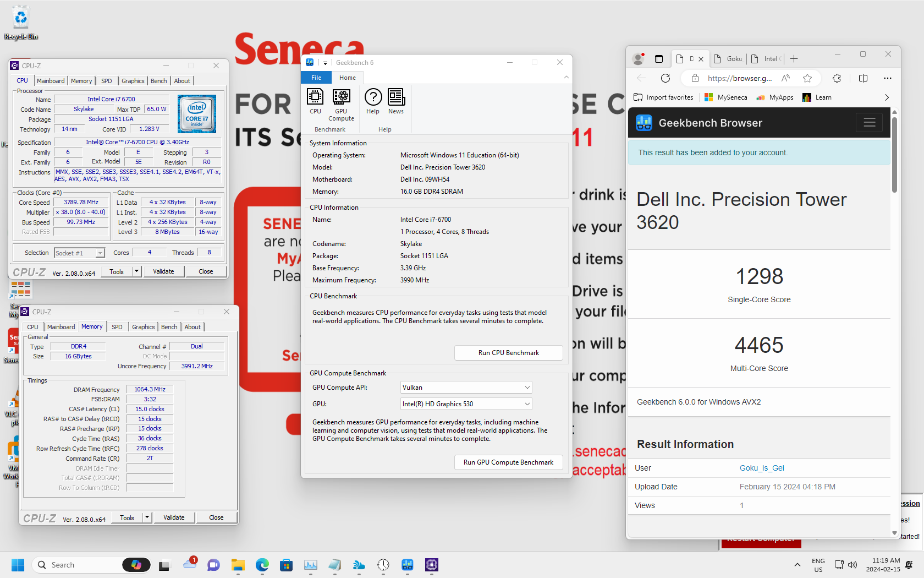Screen dimensions: 924x578
Task: Open MySeneca bookmark
Action: (725, 97)
